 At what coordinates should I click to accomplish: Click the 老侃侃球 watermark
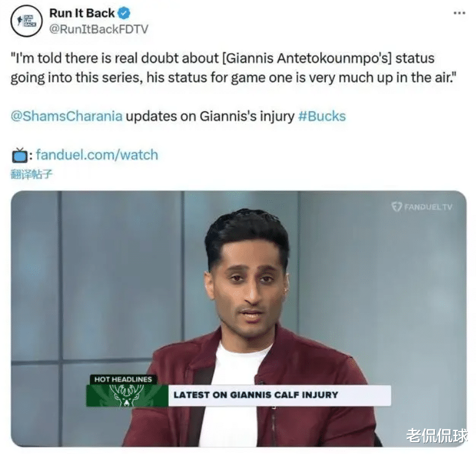[436, 436]
